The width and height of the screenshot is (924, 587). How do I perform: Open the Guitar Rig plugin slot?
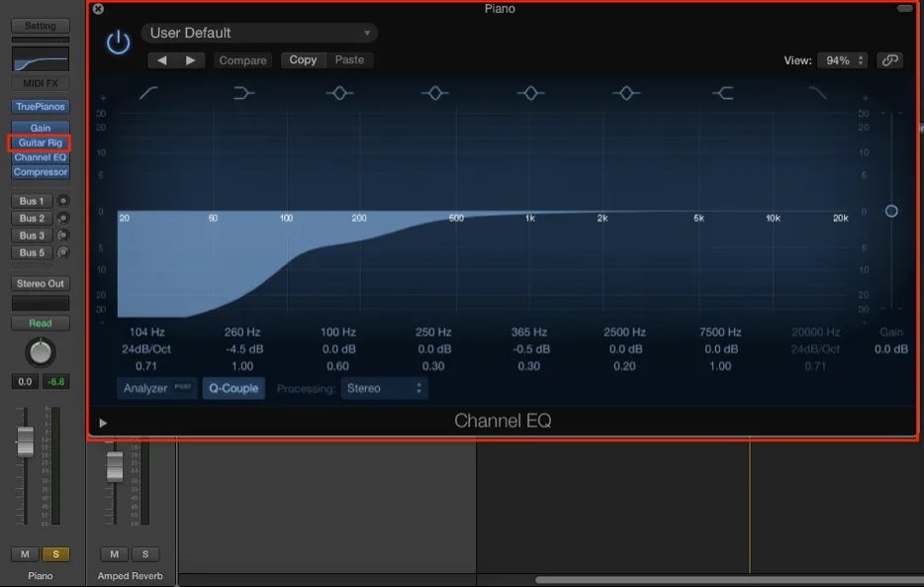pos(41,143)
